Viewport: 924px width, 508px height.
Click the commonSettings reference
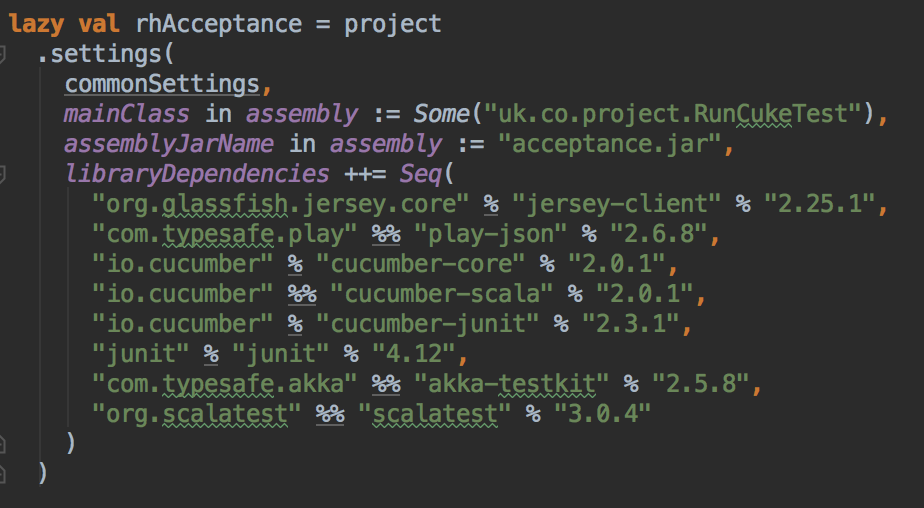tap(162, 83)
